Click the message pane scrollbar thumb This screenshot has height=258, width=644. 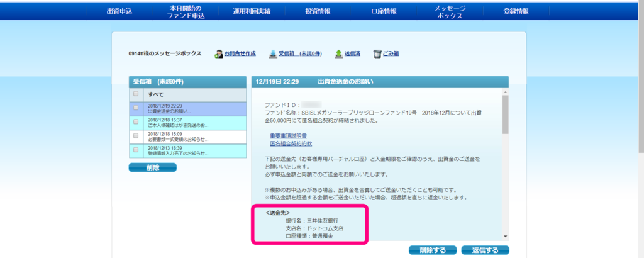pos(505,115)
